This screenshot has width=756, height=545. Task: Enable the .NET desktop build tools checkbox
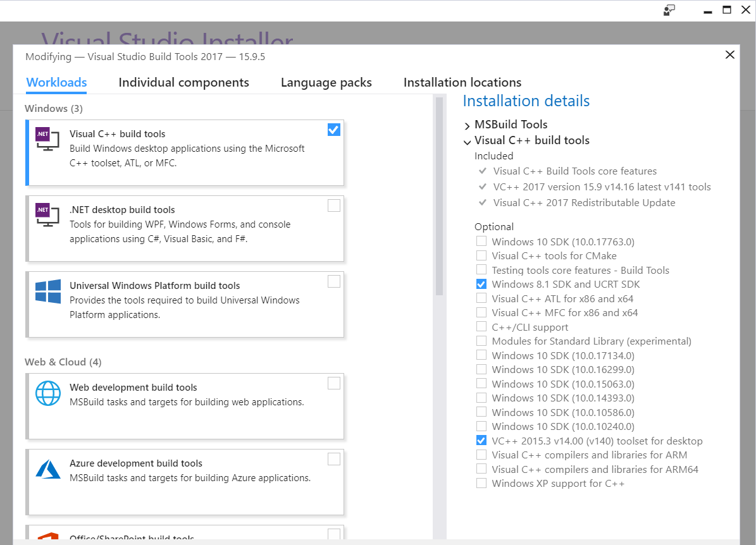click(x=334, y=205)
